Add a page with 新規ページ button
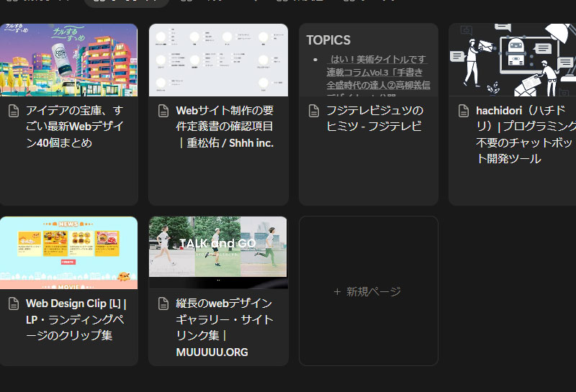Viewport: 576px width, 392px height. coord(368,291)
